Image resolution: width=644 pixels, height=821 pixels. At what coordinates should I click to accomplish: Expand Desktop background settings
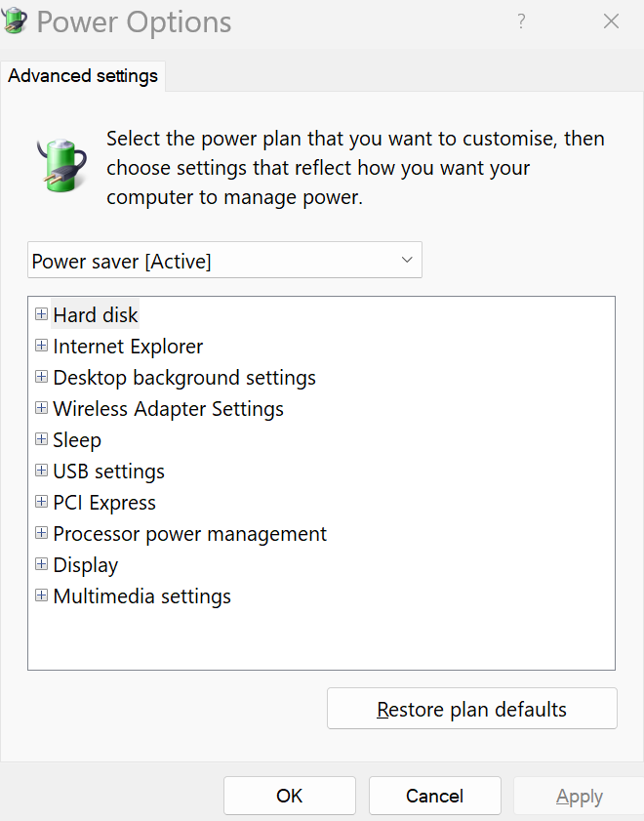coord(41,377)
